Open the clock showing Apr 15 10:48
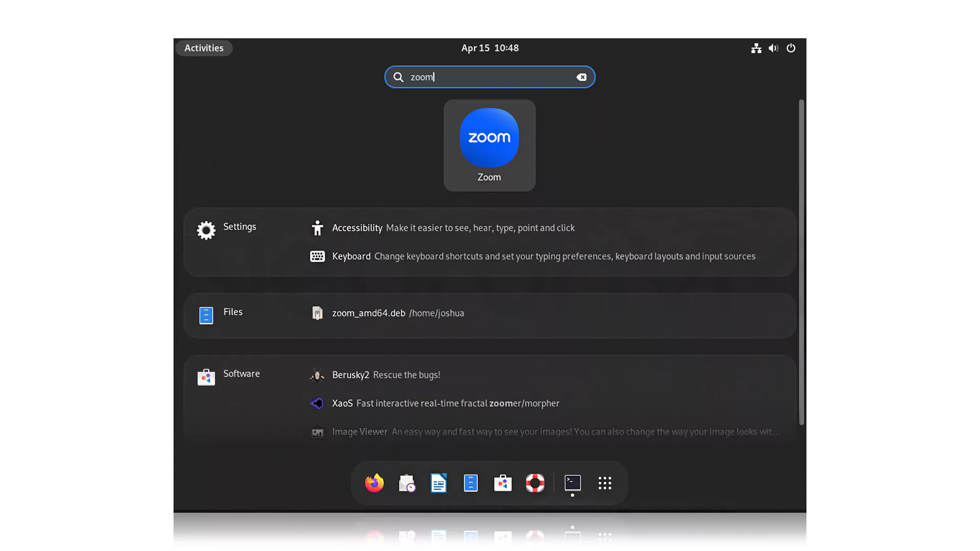Image resolution: width=980 pixels, height=551 pixels. [x=489, y=48]
